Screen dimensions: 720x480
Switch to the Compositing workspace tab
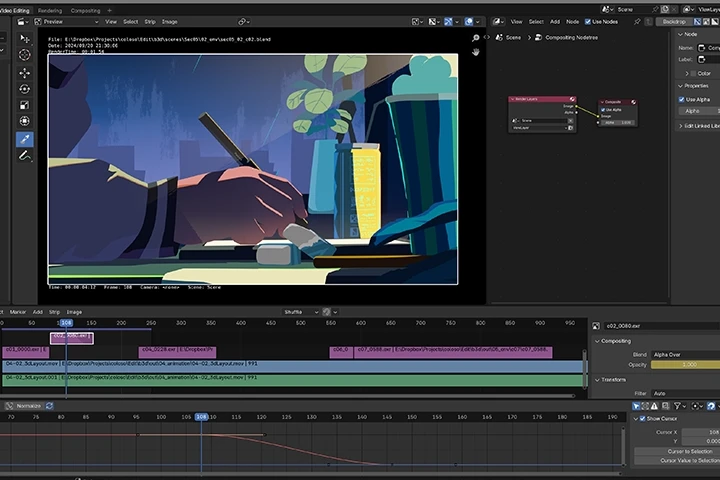(84, 9)
